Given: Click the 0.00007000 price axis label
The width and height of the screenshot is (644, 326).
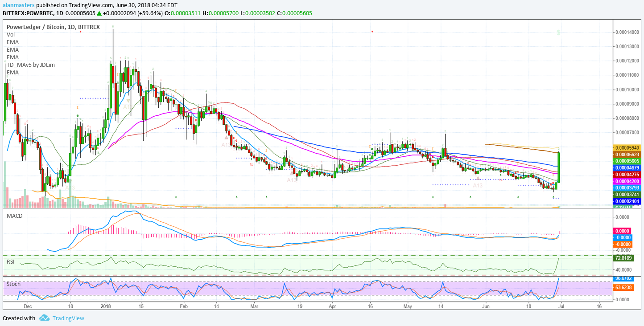Looking at the screenshot, I should point(627,133).
